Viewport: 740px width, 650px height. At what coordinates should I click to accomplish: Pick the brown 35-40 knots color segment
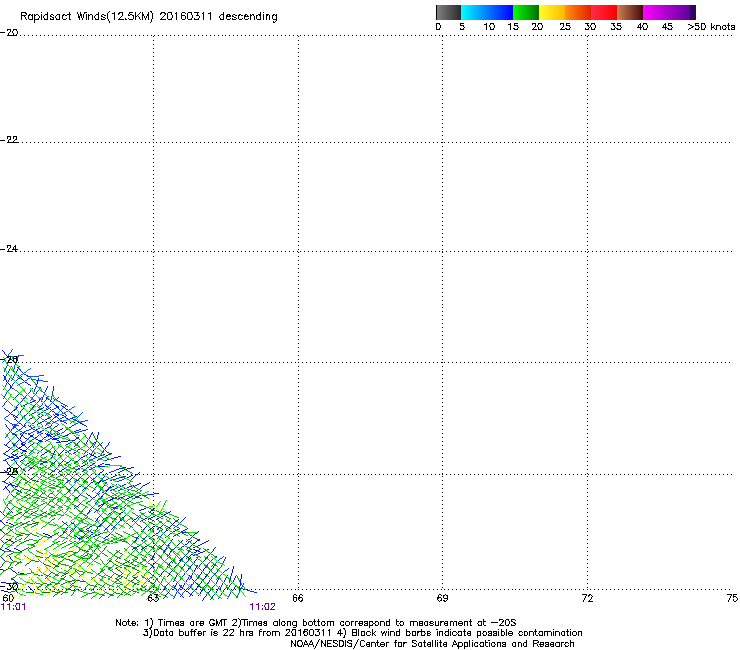tap(630, 12)
